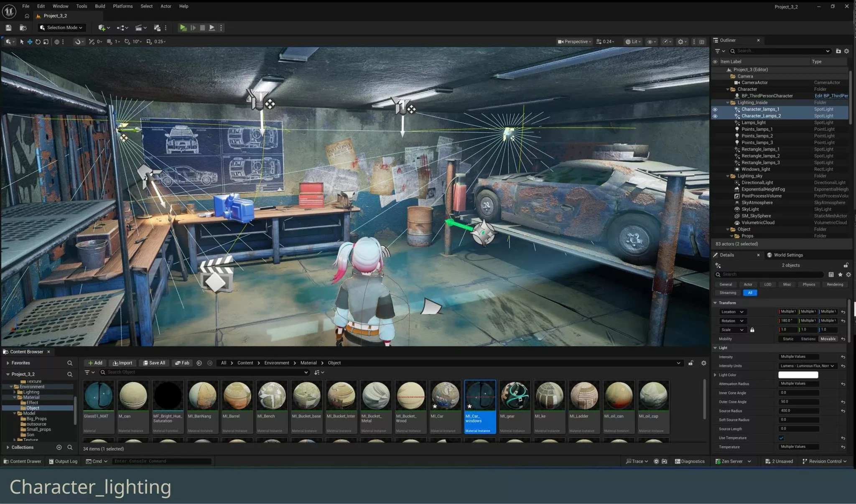Image resolution: width=856 pixels, height=504 pixels.
Task: Expand the Light Color property
Action: [x=715, y=375]
